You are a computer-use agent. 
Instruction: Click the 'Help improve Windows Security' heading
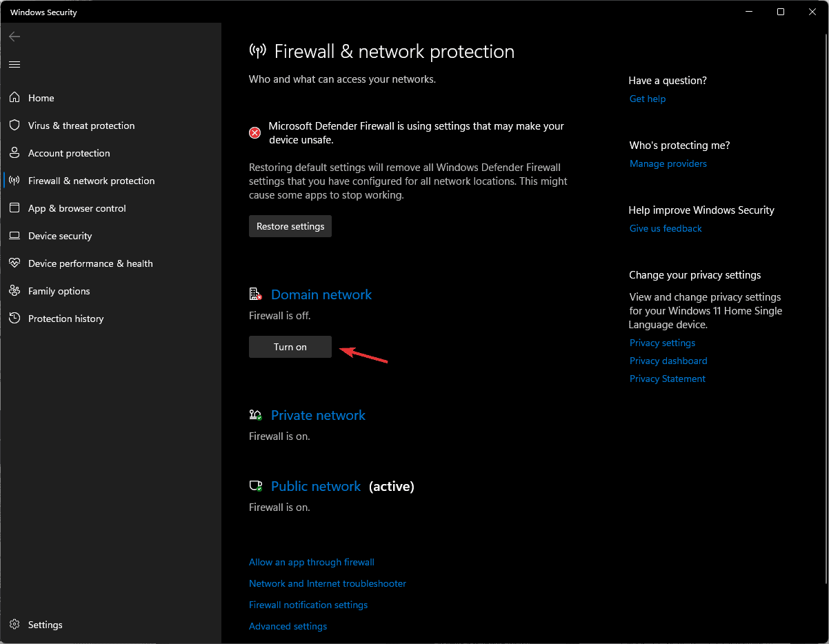point(701,210)
